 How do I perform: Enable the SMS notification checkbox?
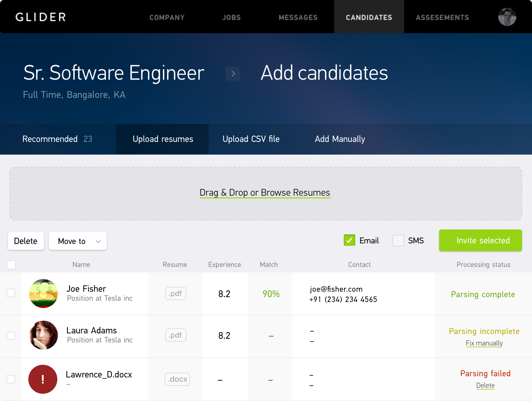pos(398,240)
